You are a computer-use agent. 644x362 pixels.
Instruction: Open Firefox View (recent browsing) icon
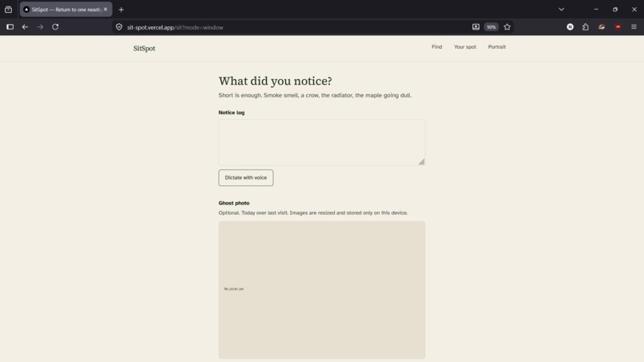coord(8,10)
